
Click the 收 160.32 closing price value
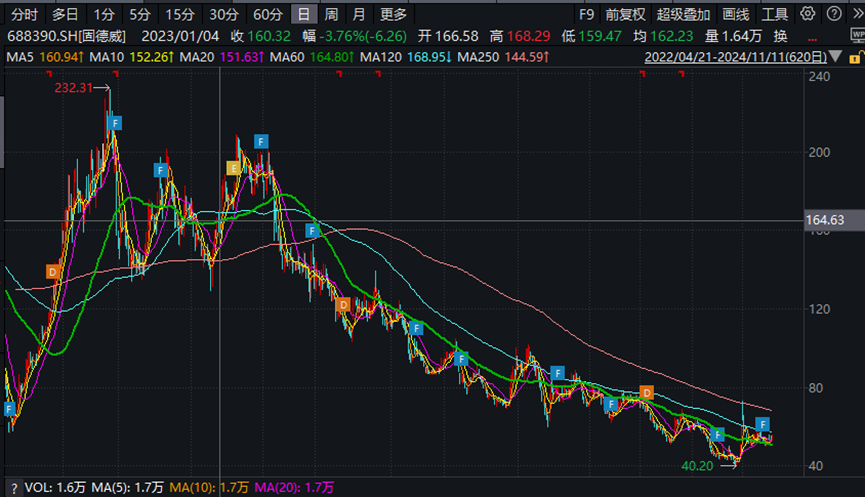261,36
